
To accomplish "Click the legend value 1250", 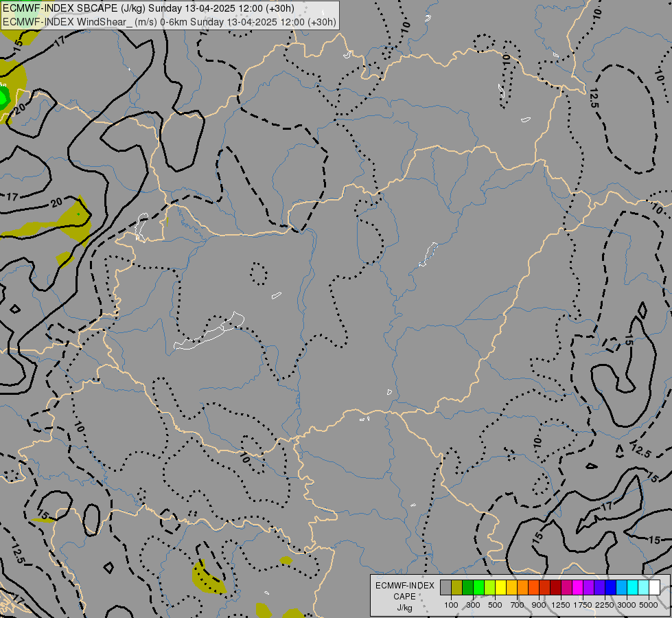I will [561, 605].
